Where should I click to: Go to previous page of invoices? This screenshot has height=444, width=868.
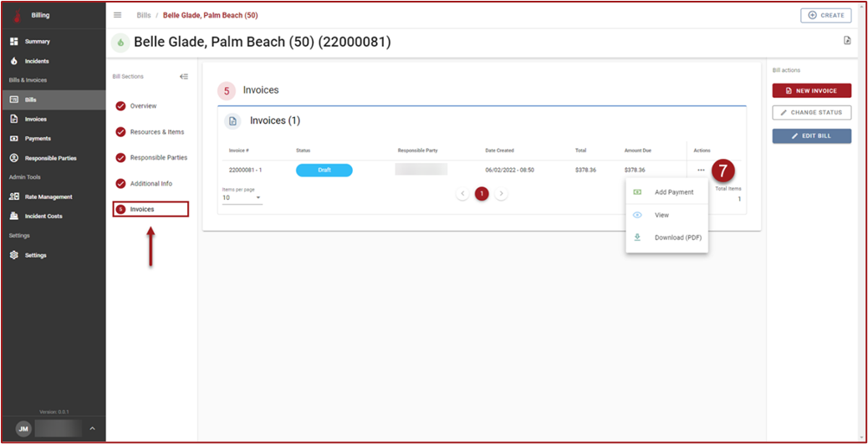[x=462, y=194]
